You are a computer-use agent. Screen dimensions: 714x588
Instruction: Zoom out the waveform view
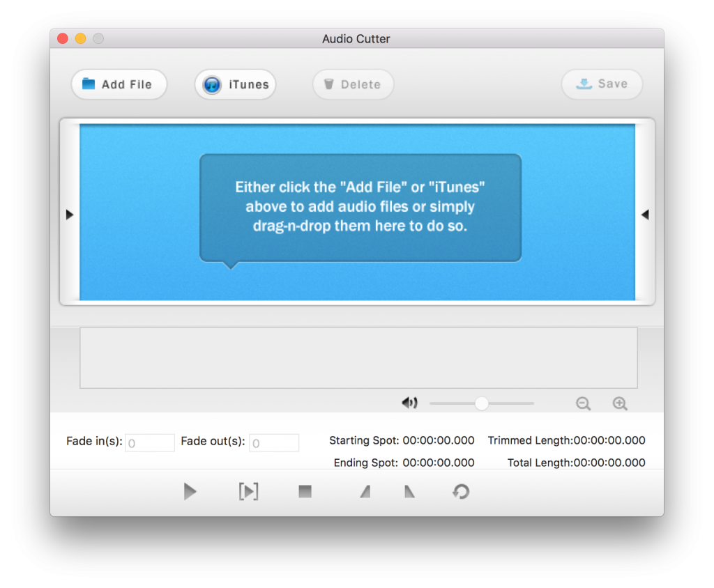(583, 403)
